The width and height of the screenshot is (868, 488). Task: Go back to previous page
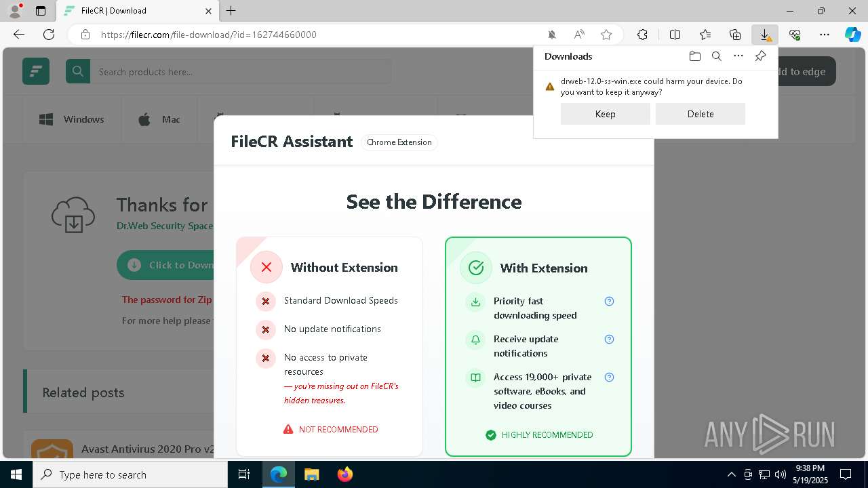click(19, 35)
